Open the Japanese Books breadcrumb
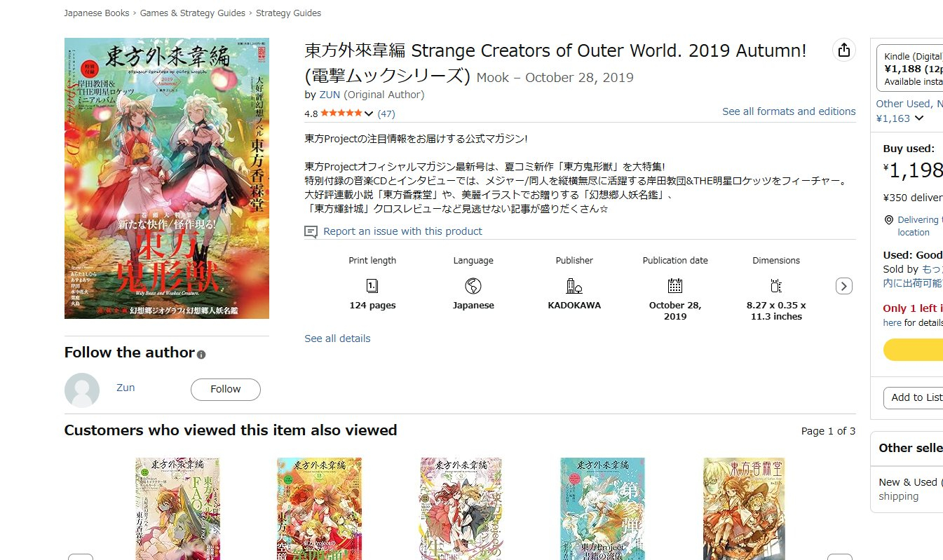The width and height of the screenshot is (943, 560). tap(97, 13)
